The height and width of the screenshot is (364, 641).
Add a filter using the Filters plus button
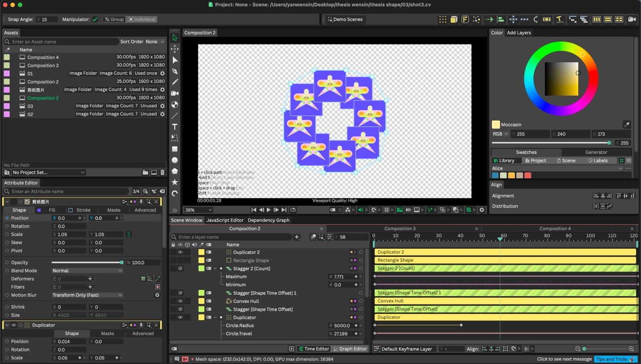90,287
